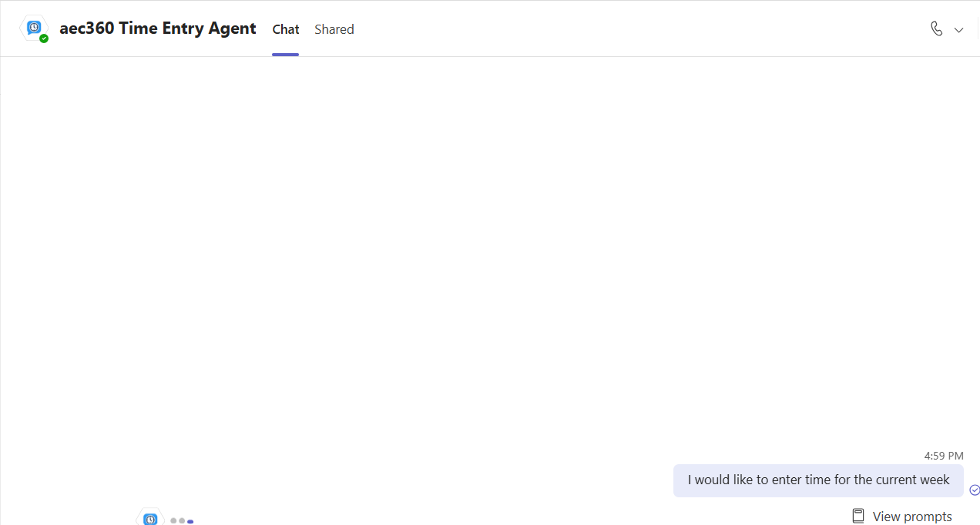
Task: Click the purple underline beneath Chat tab
Action: (285, 54)
